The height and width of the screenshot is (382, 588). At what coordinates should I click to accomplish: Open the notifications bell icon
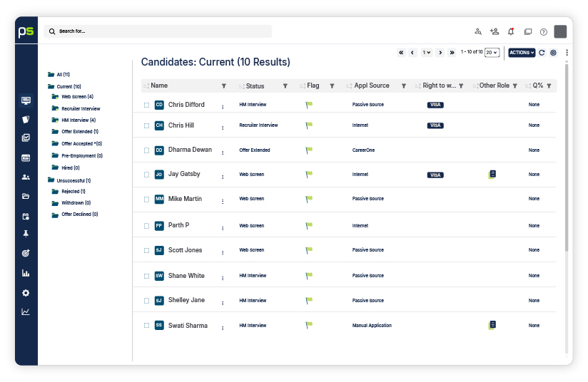(511, 31)
